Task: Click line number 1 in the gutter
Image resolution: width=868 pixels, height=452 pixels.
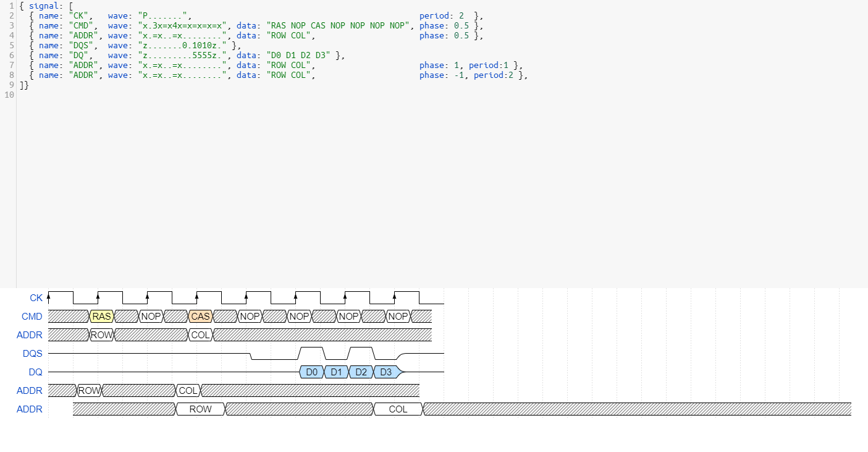Action: click(x=12, y=6)
